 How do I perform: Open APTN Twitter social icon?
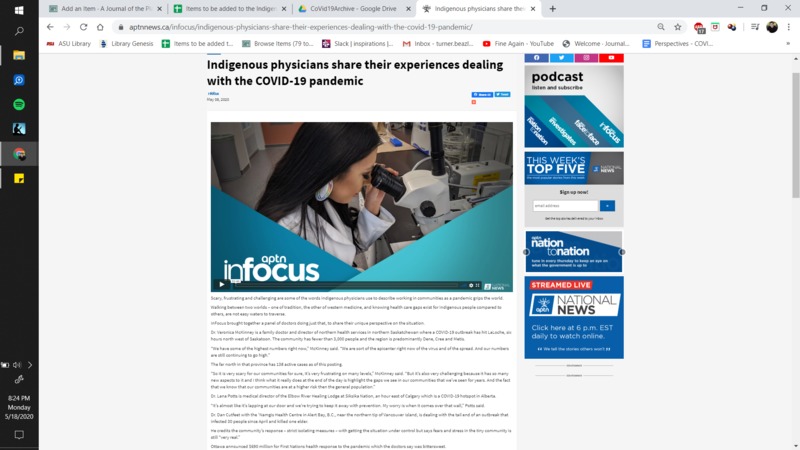(561, 58)
